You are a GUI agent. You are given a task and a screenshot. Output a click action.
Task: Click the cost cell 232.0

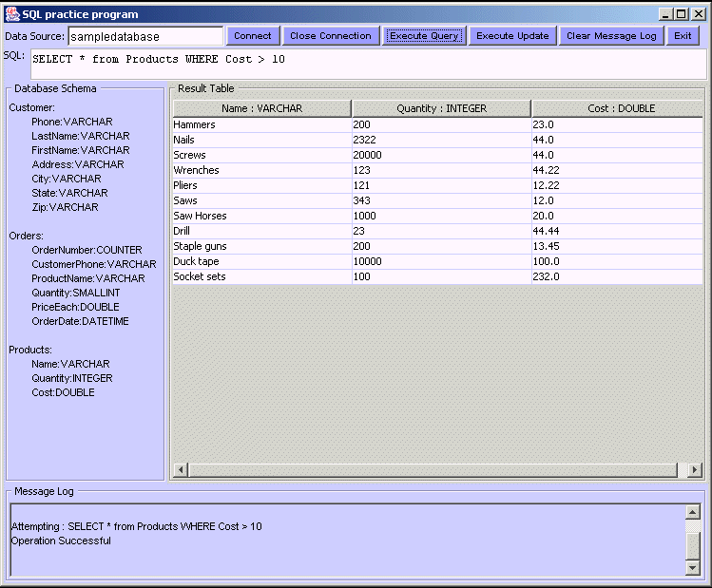[x=618, y=276]
